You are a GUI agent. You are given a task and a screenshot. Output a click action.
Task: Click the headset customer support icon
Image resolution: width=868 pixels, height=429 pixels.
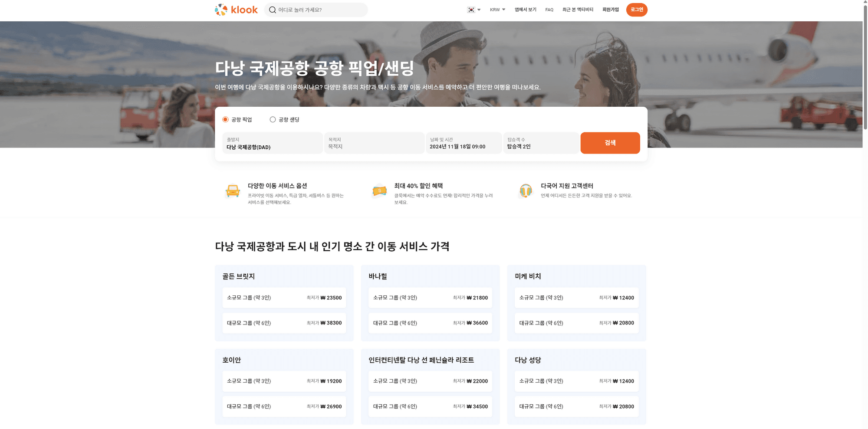(526, 191)
